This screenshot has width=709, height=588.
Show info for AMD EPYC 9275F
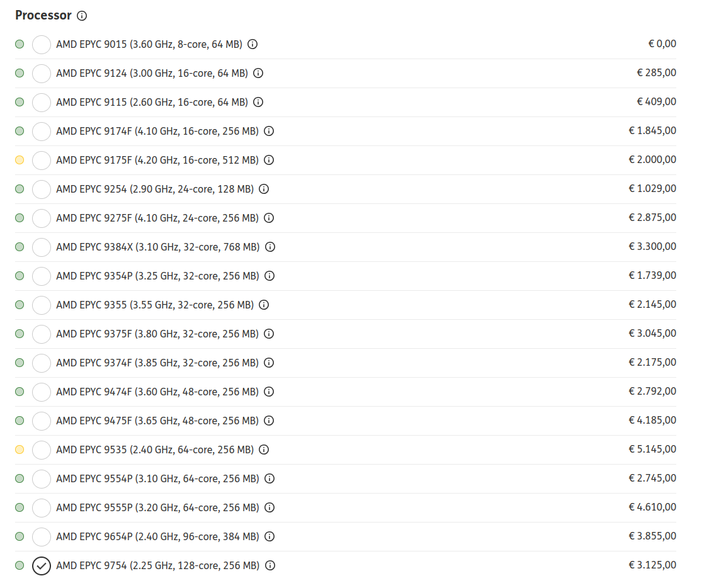(269, 218)
